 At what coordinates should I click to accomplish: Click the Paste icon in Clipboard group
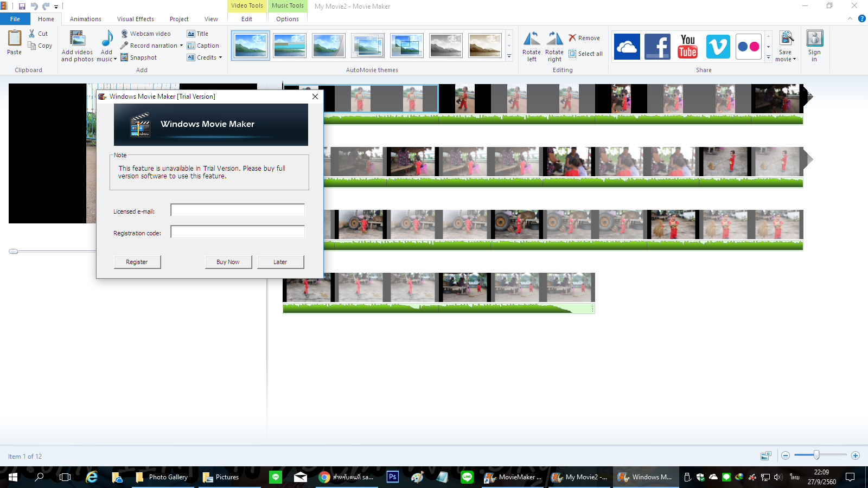(x=15, y=39)
